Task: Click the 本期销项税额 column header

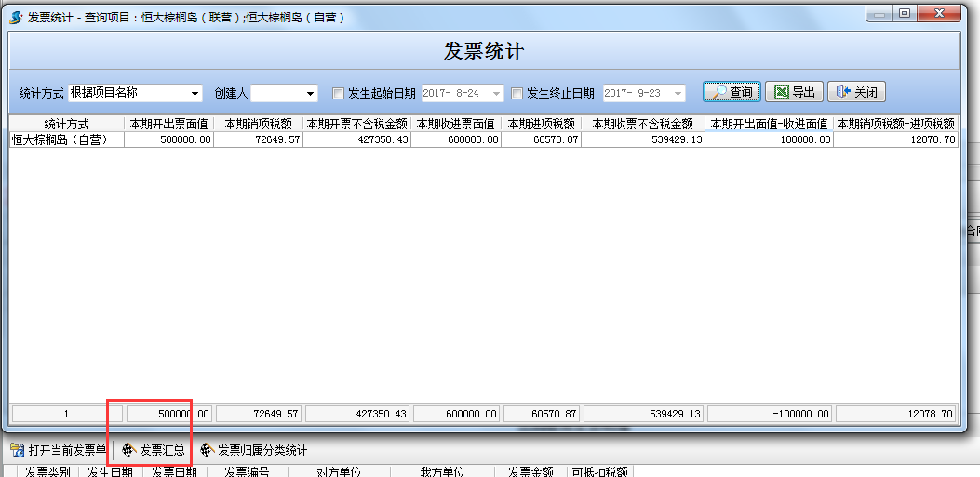Action: [x=258, y=124]
